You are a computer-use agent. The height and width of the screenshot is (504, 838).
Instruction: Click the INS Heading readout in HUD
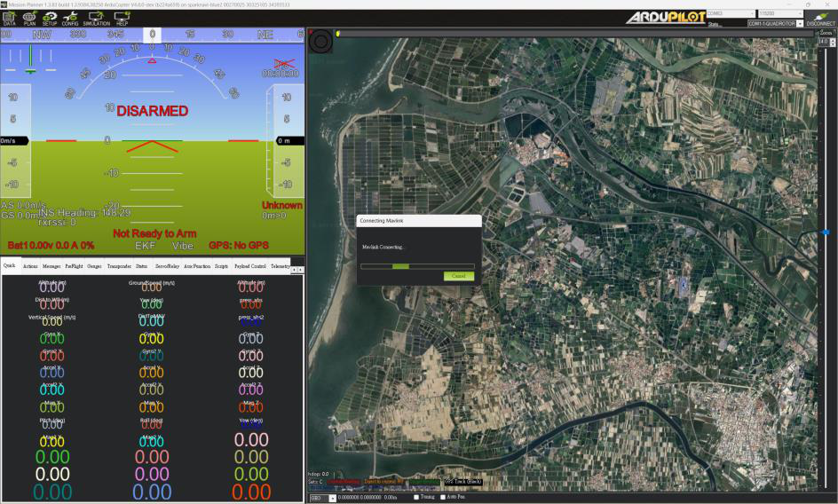coord(84,213)
